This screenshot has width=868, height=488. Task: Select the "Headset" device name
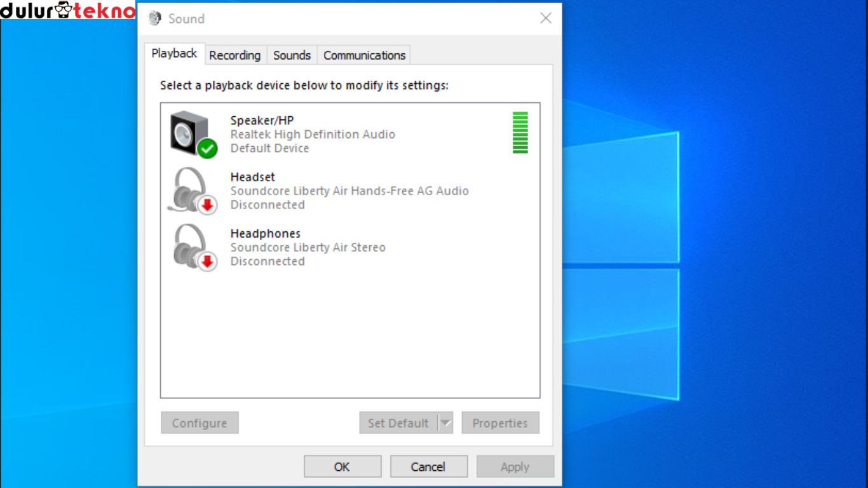click(252, 177)
